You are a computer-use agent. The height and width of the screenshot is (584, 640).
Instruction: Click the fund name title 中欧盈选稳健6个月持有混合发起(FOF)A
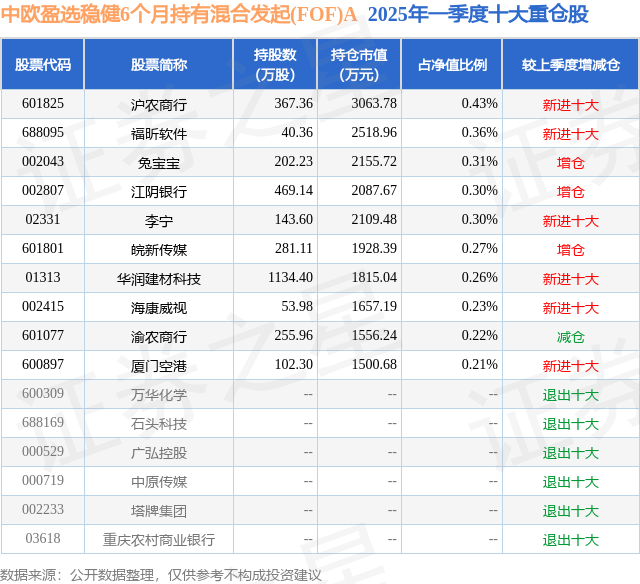[179, 15]
